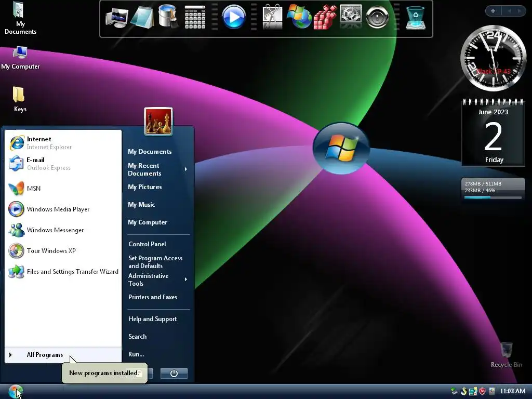Launch the Calculator from the top dock
The height and width of the screenshot is (399, 532).
pyautogui.click(x=195, y=17)
